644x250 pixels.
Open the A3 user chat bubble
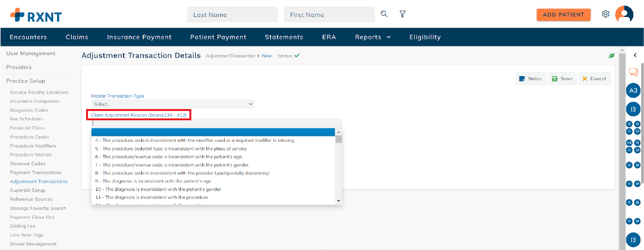tap(633, 90)
